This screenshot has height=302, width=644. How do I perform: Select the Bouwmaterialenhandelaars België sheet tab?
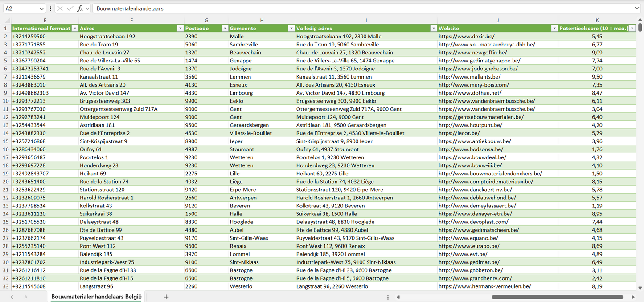(x=96, y=297)
